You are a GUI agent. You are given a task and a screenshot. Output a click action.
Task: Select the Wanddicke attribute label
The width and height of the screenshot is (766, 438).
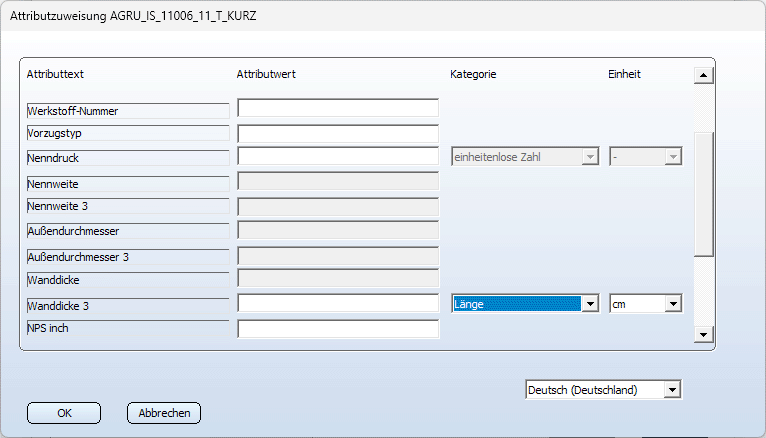[127, 280]
